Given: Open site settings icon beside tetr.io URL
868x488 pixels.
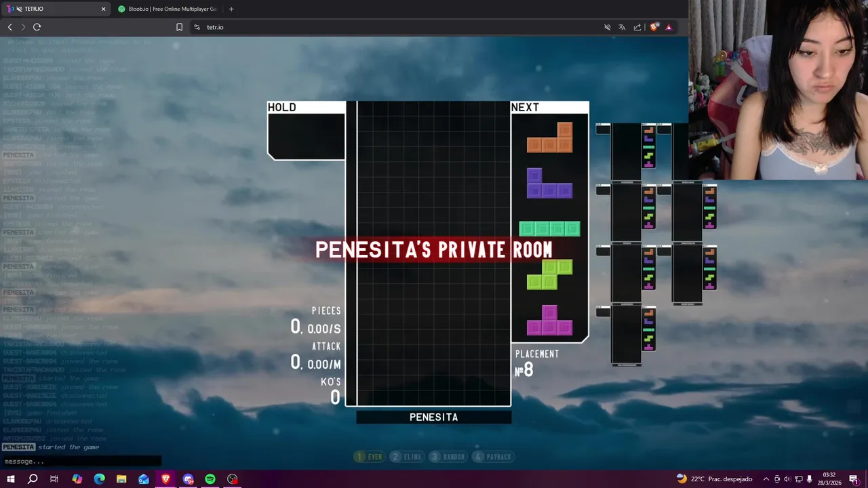Looking at the screenshot, I should tap(197, 27).
